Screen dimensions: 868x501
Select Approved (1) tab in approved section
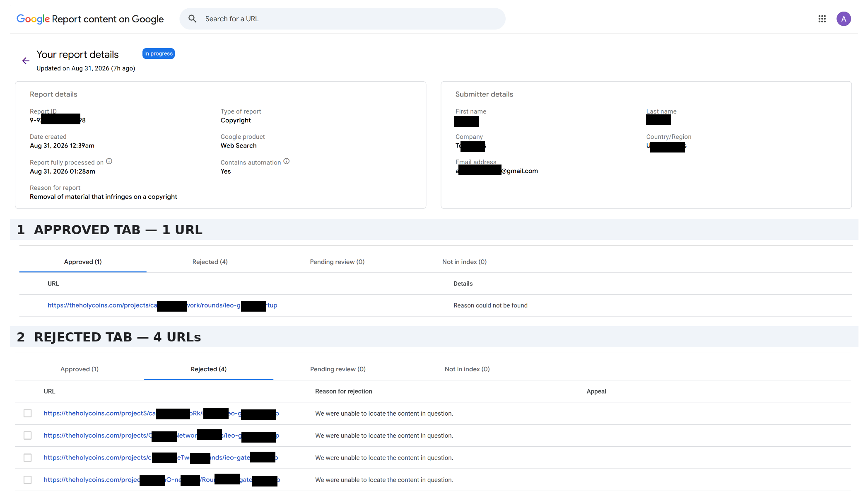[83, 262]
